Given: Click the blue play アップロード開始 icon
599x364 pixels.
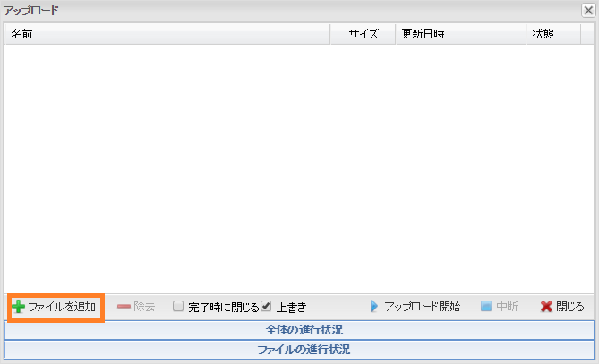Looking at the screenshot, I should (x=374, y=307).
